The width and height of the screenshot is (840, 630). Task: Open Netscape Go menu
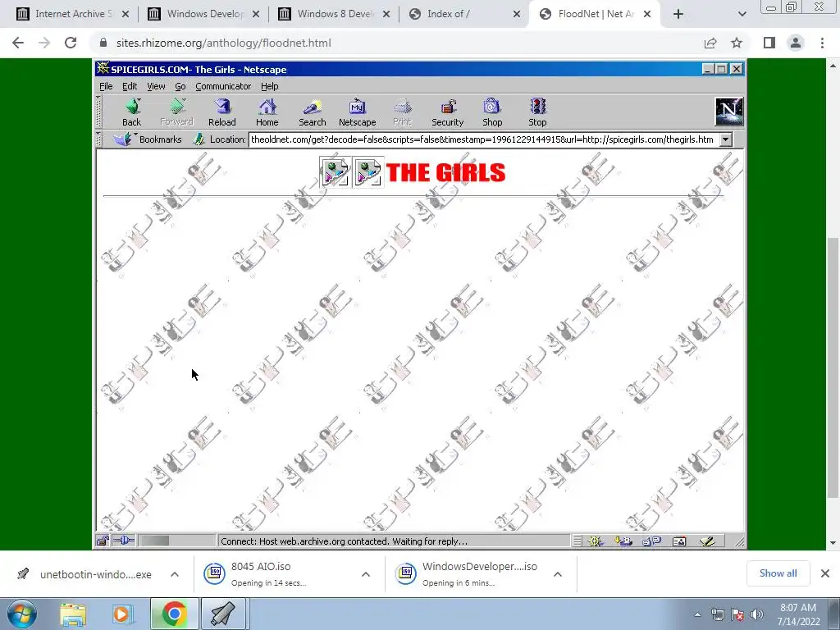[x=180, y=86]
